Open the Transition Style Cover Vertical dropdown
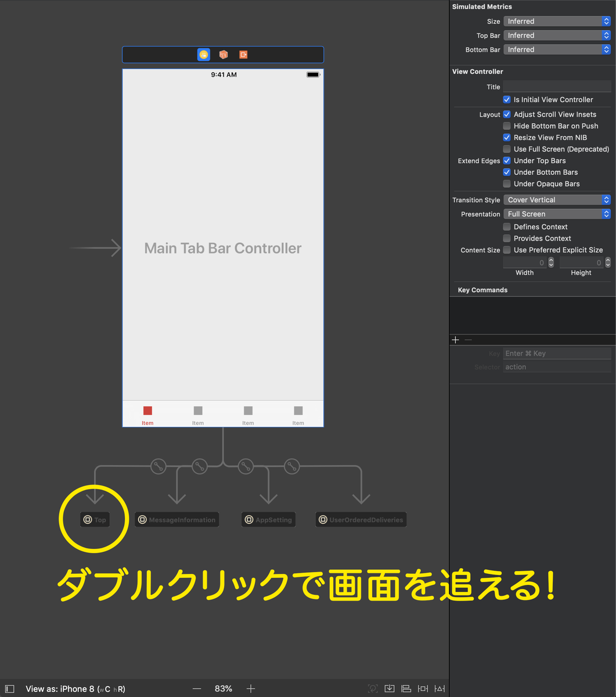Screen dimensions: 616x697 point(556,199)
